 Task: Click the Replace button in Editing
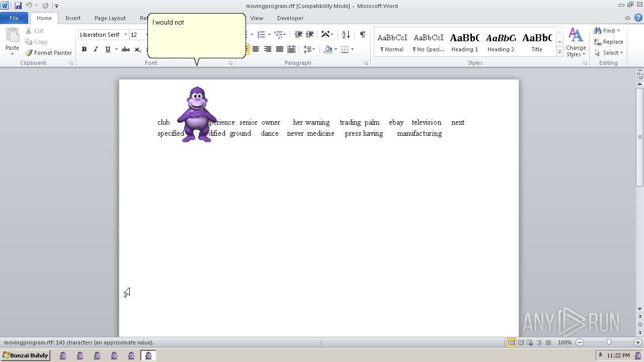609,42
